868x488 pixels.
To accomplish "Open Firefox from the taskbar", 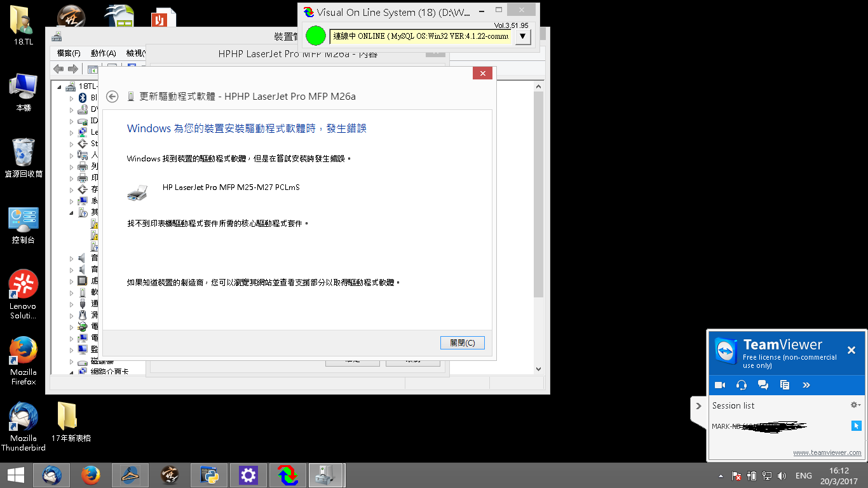I will click(91, 475).
